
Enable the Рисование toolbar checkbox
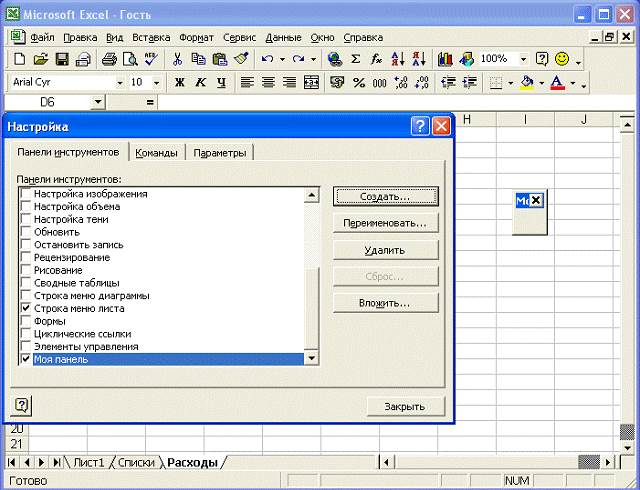point(25,270)
